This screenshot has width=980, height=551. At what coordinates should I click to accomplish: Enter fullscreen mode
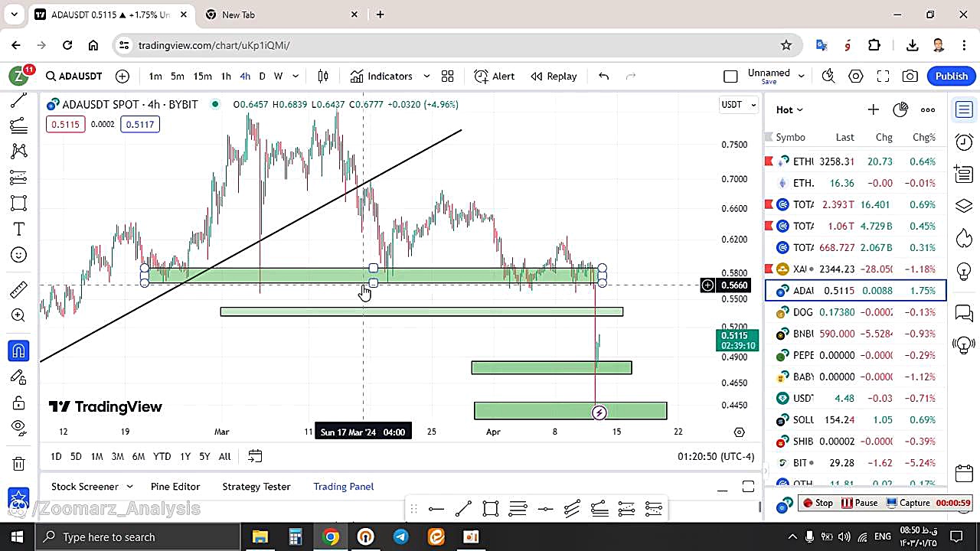tap(883, 76)
